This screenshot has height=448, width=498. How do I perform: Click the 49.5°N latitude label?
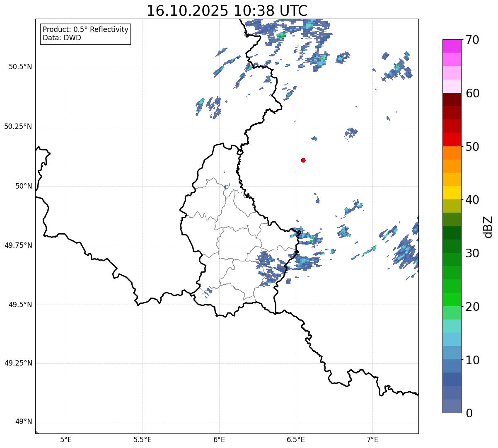click(x=20, y=305)
